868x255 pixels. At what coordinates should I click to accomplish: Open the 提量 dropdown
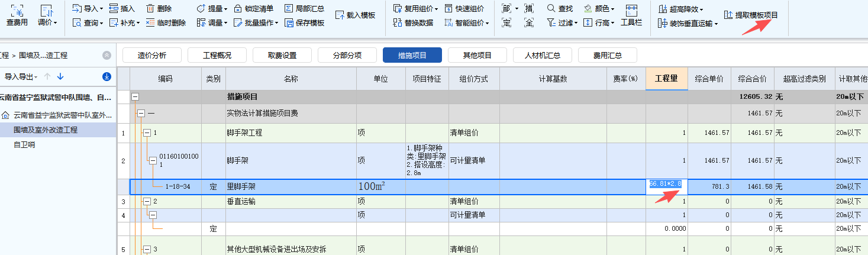(212, 9)
